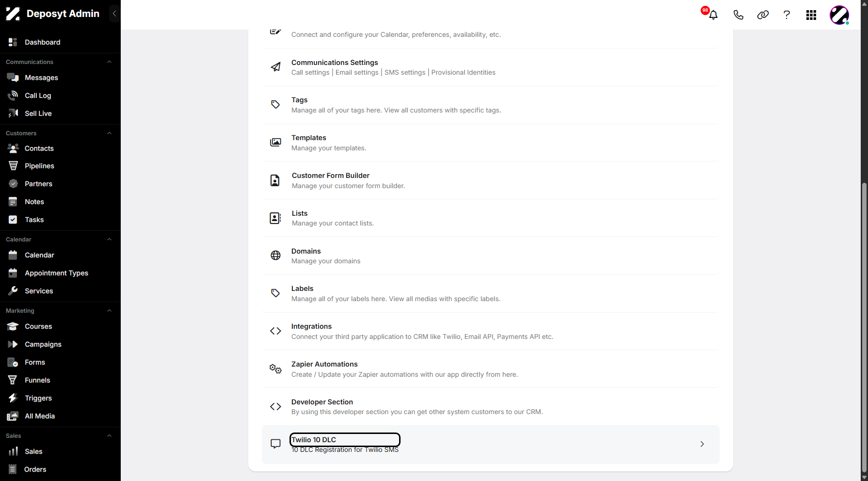Open the Tags settings row
This screenshot has width=868, height=481.
(x=491, y=105)
